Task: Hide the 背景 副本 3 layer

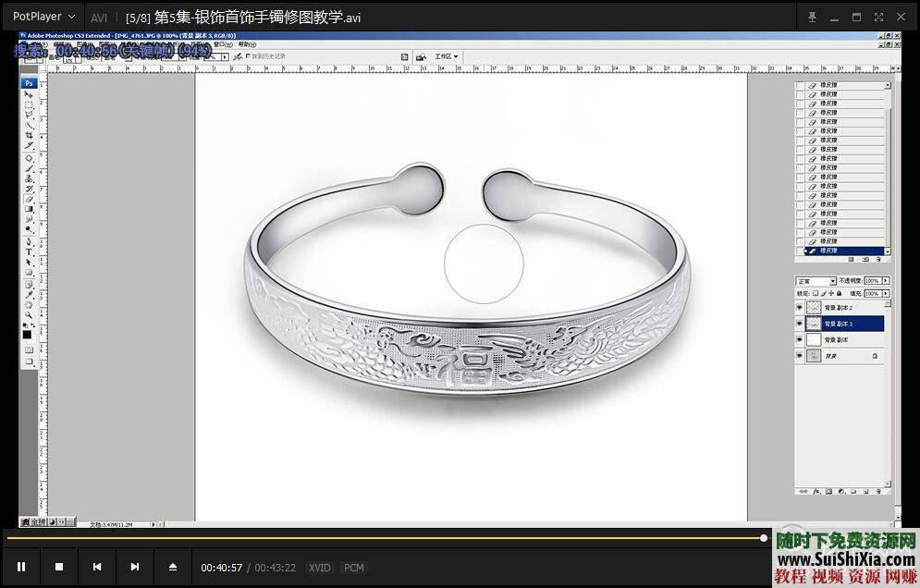Action: pos(800,324)
